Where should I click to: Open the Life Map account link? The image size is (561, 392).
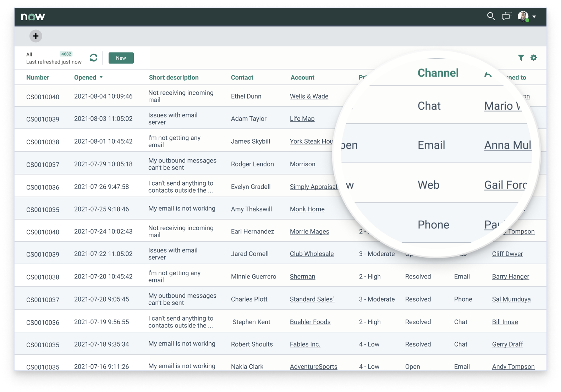click(x=302, y=119)
